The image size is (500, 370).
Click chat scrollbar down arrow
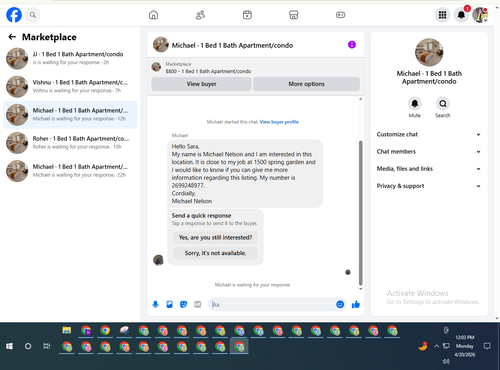pyautogui.click(x=360, y=289)
